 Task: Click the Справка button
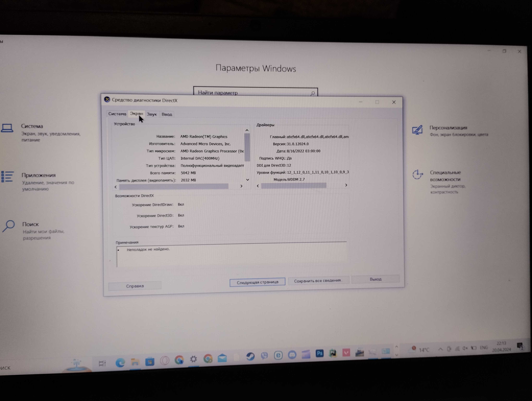135,286
